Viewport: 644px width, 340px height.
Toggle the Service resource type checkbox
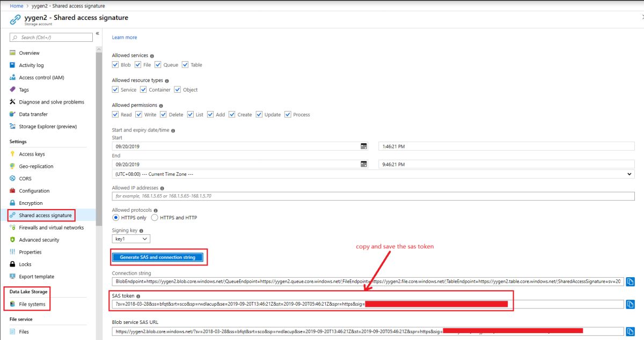point(115,90)
